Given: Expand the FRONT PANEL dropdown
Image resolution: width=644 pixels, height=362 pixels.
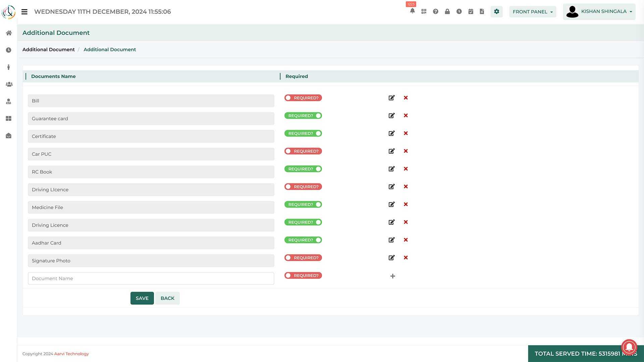Looking at the screenshot, I should 532,12.
